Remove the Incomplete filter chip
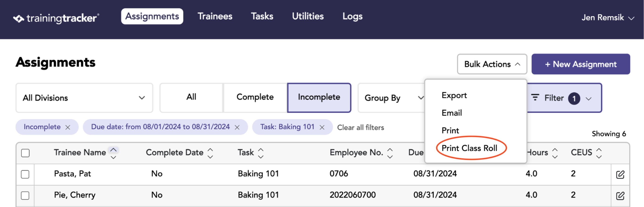 [68, 127]
